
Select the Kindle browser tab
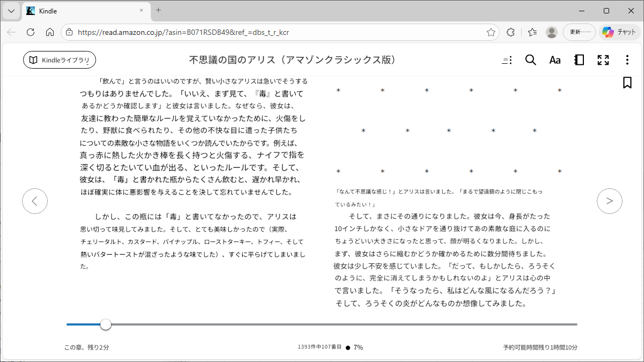click(80, 11)
